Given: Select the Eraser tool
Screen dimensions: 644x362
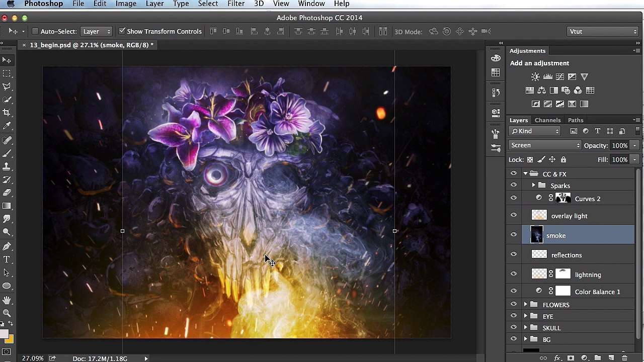Looking at the screenshot, I should click(7, 193).
